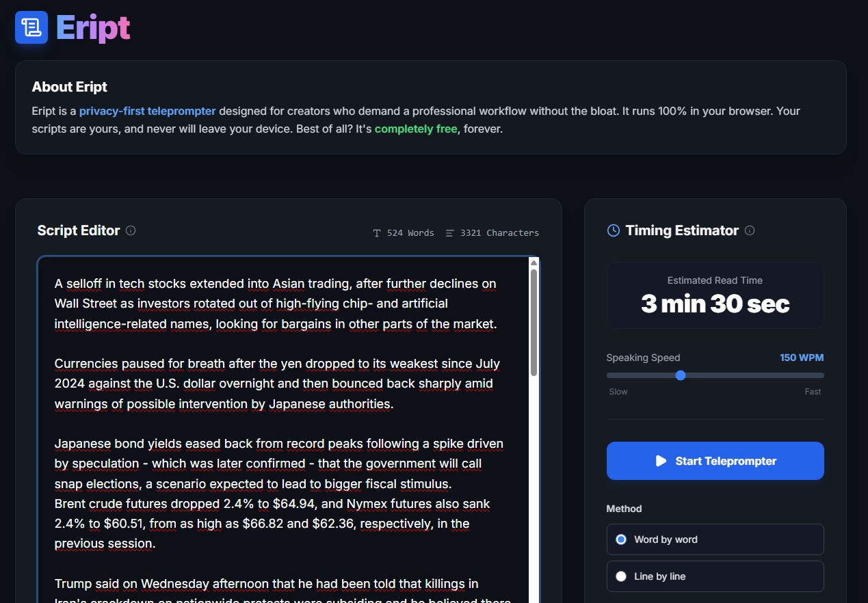Click the characters count lines icon
Viewport: 868px width, 603px height.
pos(449,233)
